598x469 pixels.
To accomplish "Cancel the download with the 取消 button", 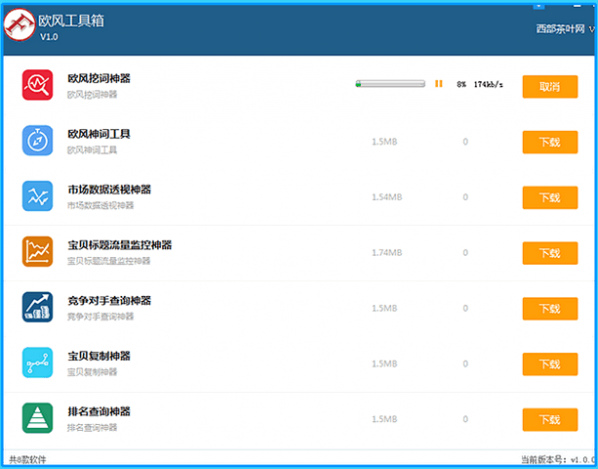I will pyautogui.click(x=550, y=87).
